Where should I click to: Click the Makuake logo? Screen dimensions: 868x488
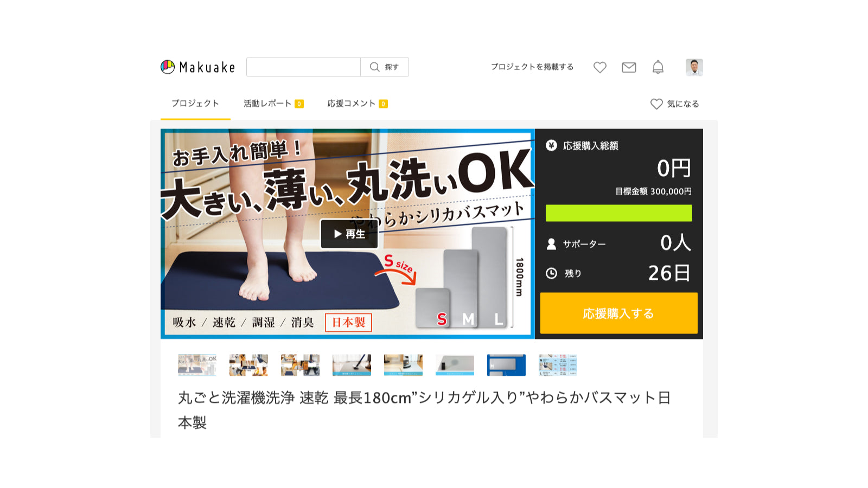(x=198, y=67)
